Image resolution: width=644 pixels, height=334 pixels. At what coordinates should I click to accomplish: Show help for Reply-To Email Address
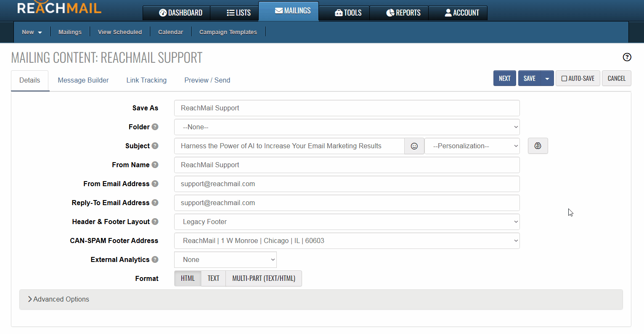[x=155, y=203]
